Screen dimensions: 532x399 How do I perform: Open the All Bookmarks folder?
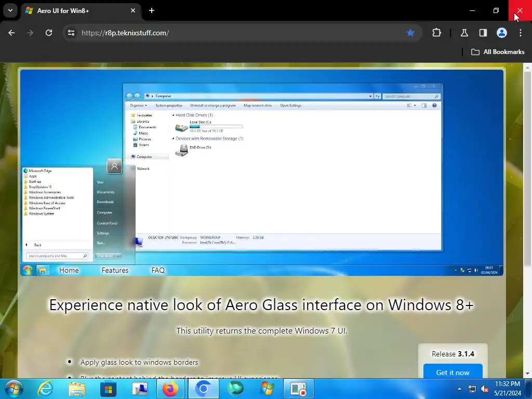point(498,52)
